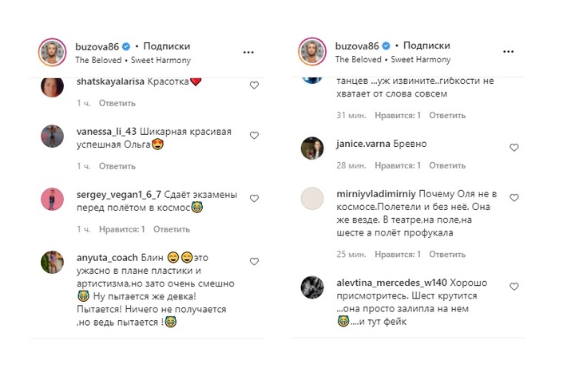Screen dimensions: 583x392
Task: Reply to janice.varna's comment via Ответить
Action: click(x=447, y=166)
